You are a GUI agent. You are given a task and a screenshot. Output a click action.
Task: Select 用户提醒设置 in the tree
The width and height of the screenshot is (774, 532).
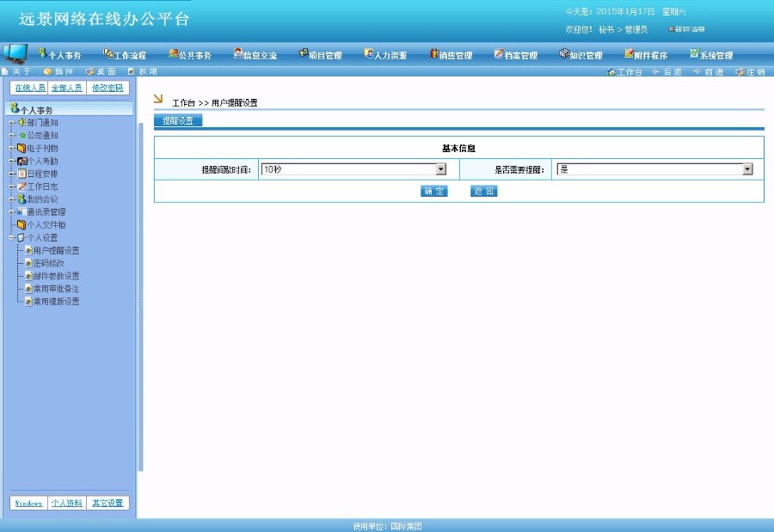[x=56, y=251]
